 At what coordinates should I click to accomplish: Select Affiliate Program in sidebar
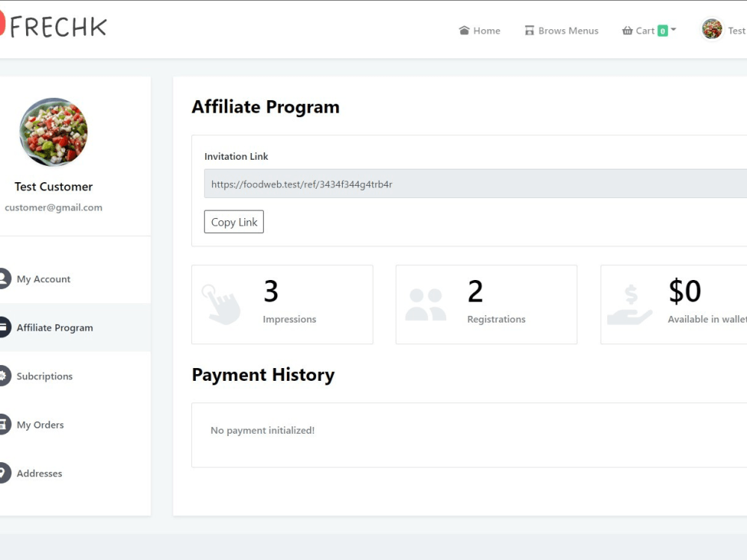pyautogui.click(x=55, y=328)
